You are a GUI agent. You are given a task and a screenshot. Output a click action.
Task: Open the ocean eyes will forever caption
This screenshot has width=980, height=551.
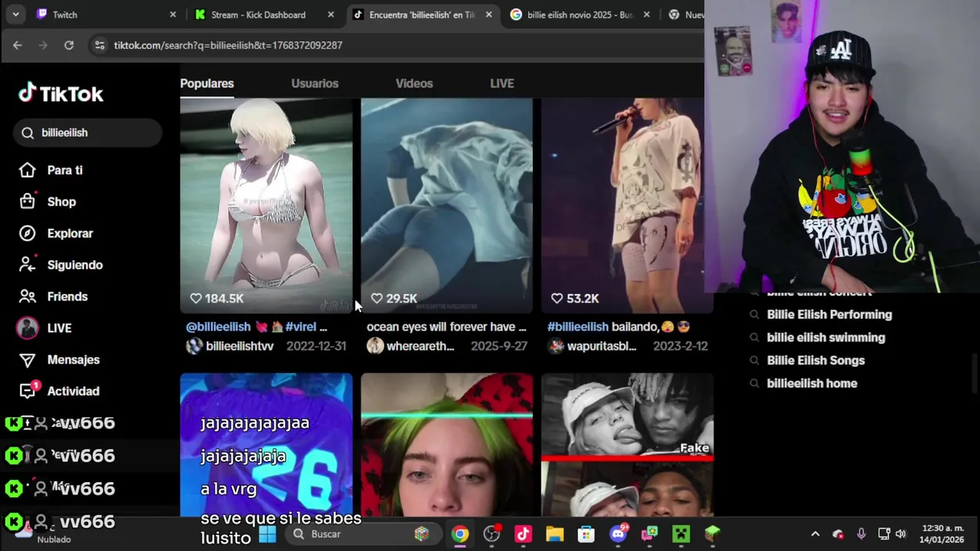tap(446, 327)
